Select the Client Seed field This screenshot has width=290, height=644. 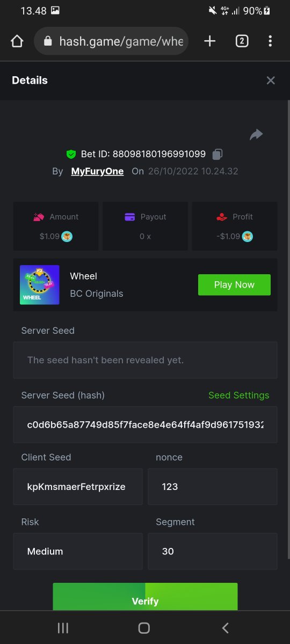78,487
